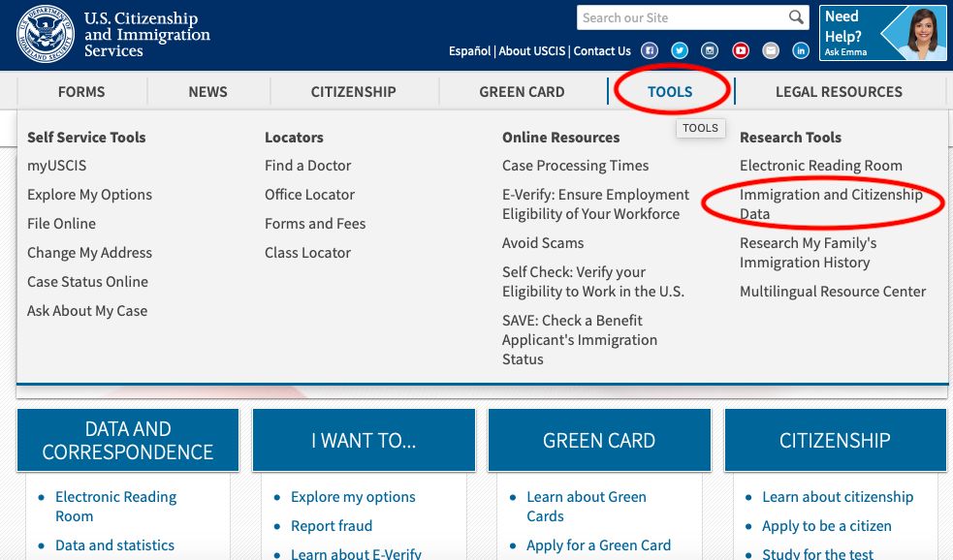This screenshot has width=953, height=560.
Task: Open Explore My Options in Tools menu
Action: [x=89, y=195]
